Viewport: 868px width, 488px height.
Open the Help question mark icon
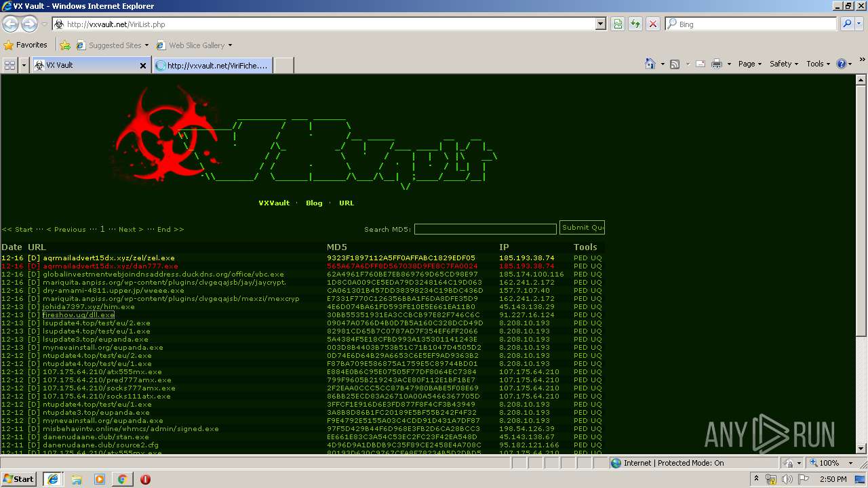(842, 64)
